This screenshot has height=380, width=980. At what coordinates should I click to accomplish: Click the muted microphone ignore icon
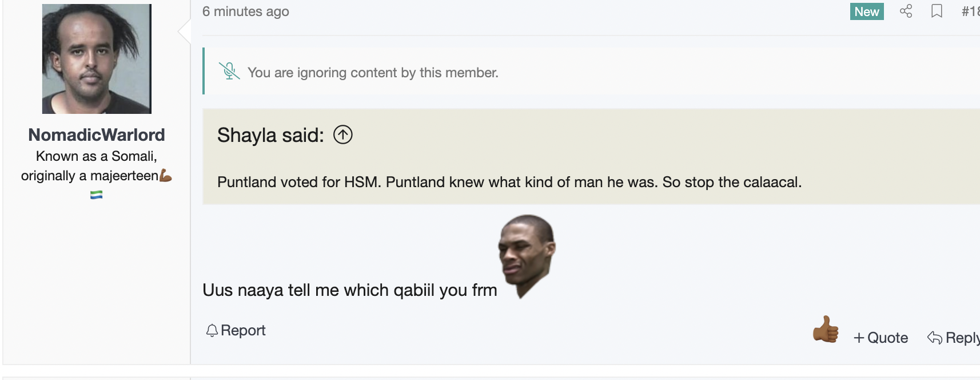229,72
